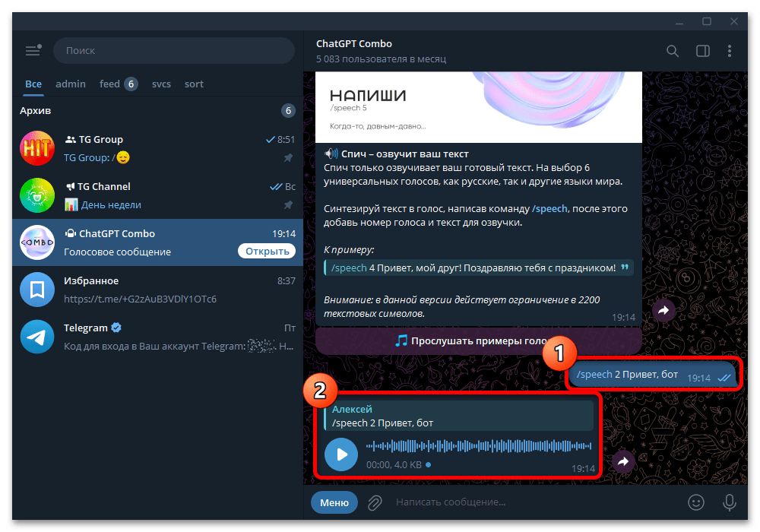This screenshot has height=532, width=760.
Task: Record a voice message with microphone icon
Action: coord(730,502)
